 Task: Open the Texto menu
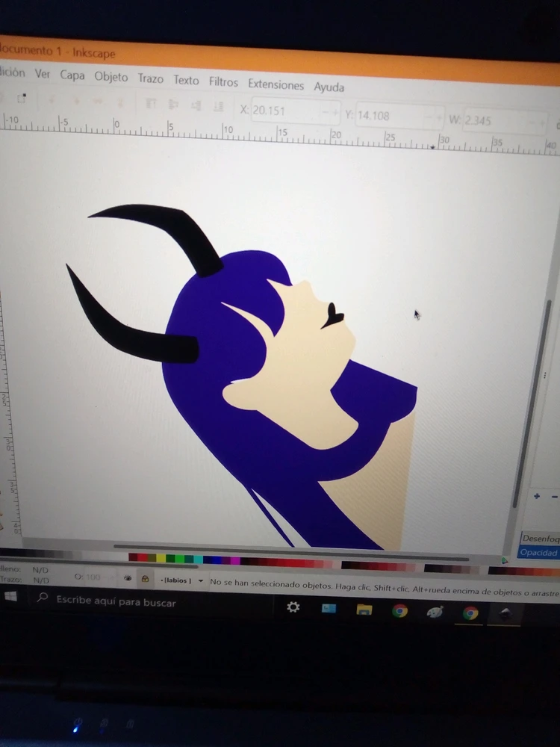[186, 80]
